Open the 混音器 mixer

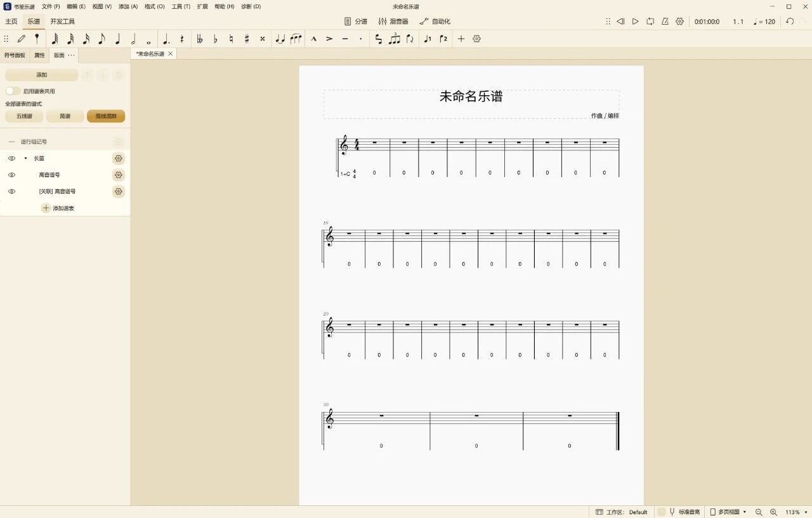pyautogui.click(x=393, y=22)
